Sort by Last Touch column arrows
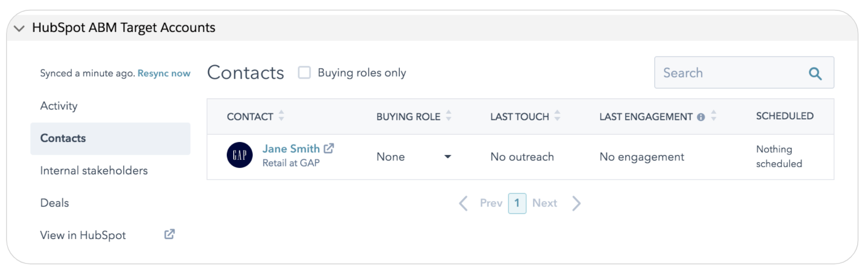The height and width of the screenshot is (271, 868). point(557,115)
